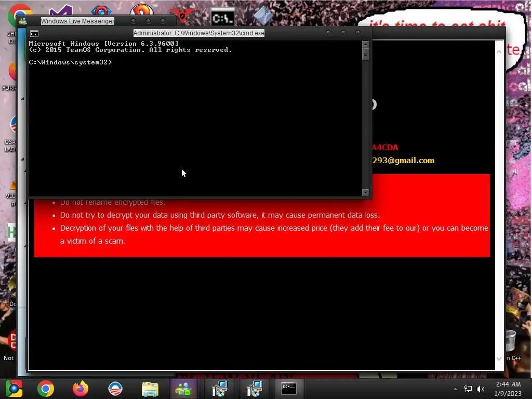Click the 'third party software' warning bullet

[x=220, y=215]
